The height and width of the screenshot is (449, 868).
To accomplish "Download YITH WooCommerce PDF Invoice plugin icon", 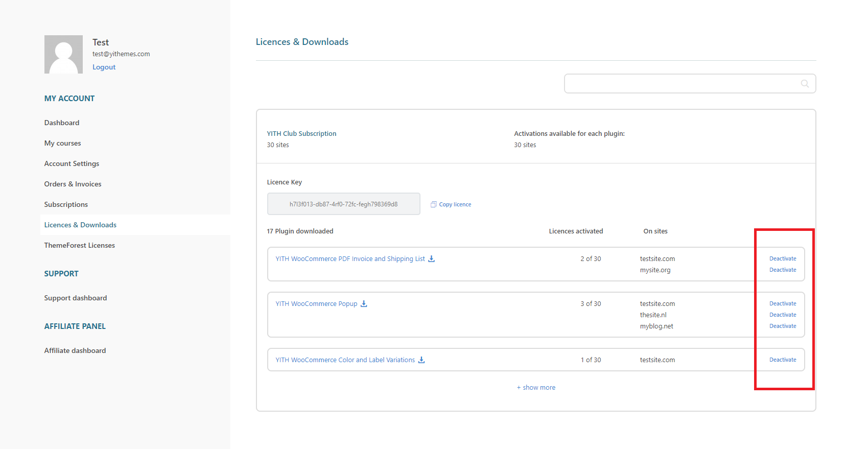I will [431, 258].
